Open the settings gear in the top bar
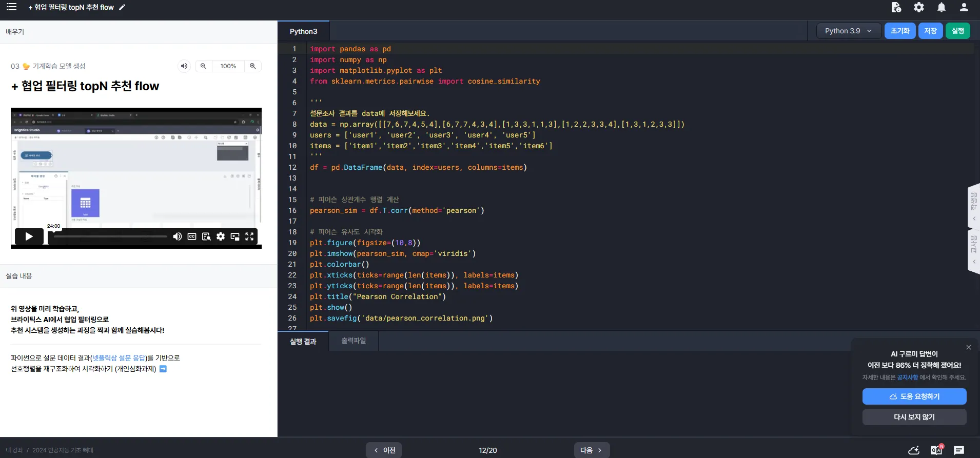The width and height of the screenshot is (980, 458). [x=918, y=7]
